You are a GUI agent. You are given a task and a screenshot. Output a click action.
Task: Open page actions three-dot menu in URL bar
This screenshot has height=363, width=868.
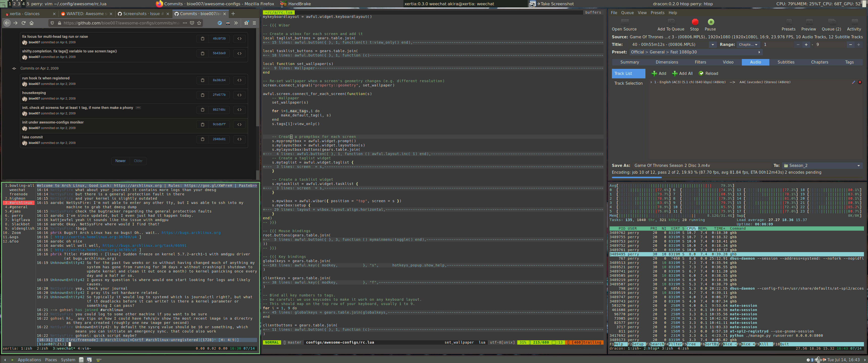(x=185, y=23)
